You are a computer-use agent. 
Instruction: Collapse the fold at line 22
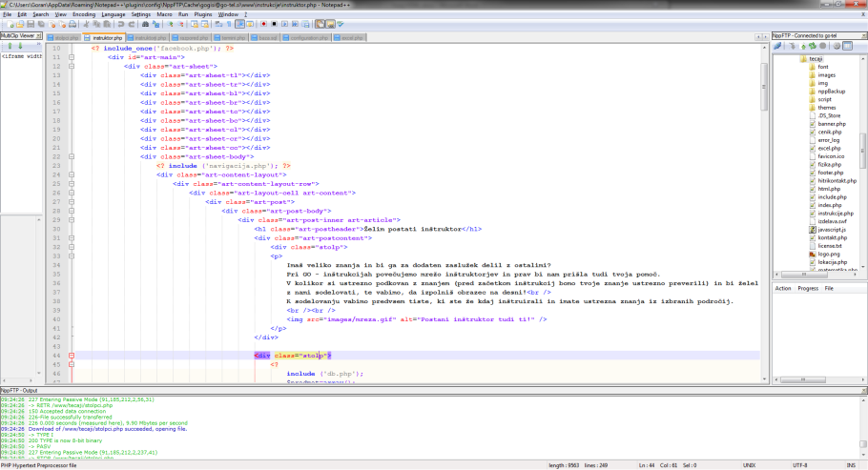pos(72,156)
